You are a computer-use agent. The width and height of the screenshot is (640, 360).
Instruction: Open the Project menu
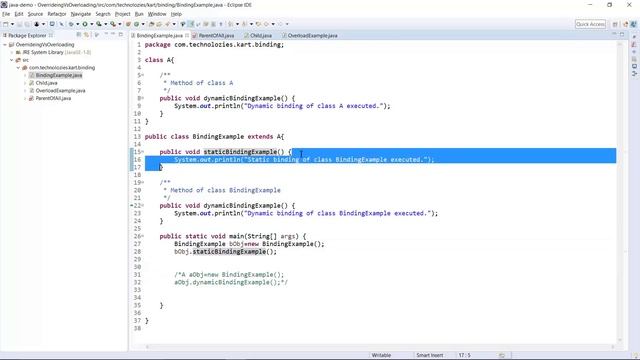pyautogui.click(x=122, y=14)
